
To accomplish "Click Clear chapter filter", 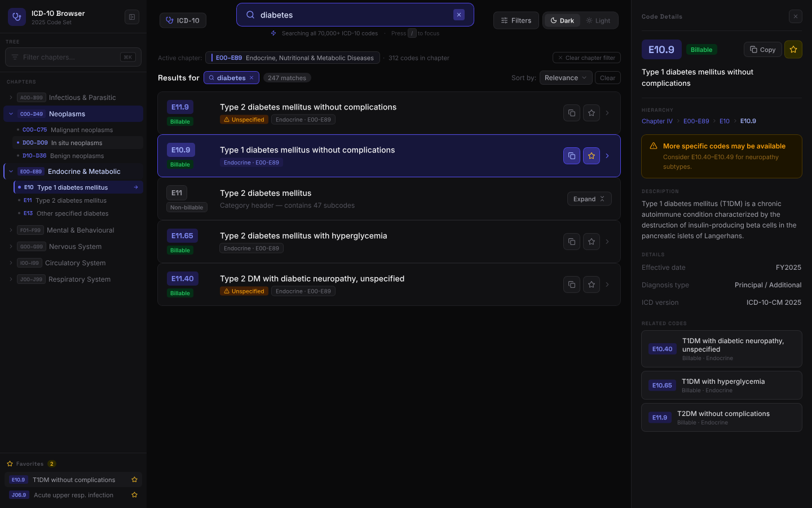I will 586,58.
